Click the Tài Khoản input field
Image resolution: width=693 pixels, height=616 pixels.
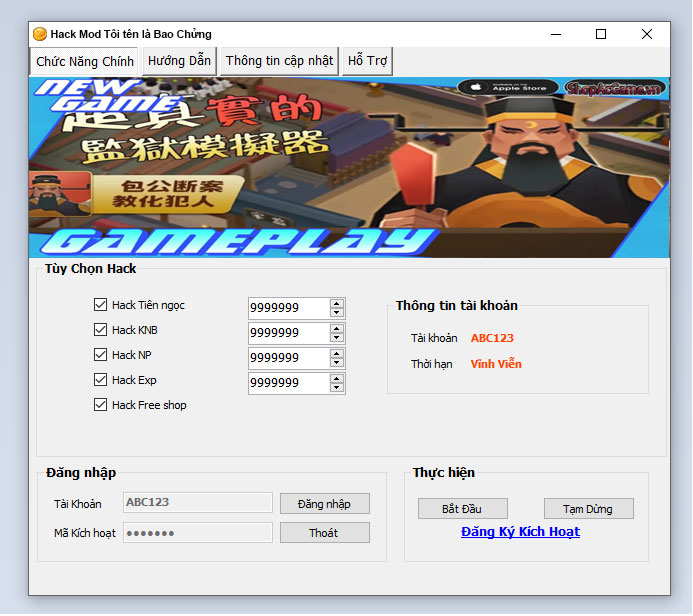(198, 502)
